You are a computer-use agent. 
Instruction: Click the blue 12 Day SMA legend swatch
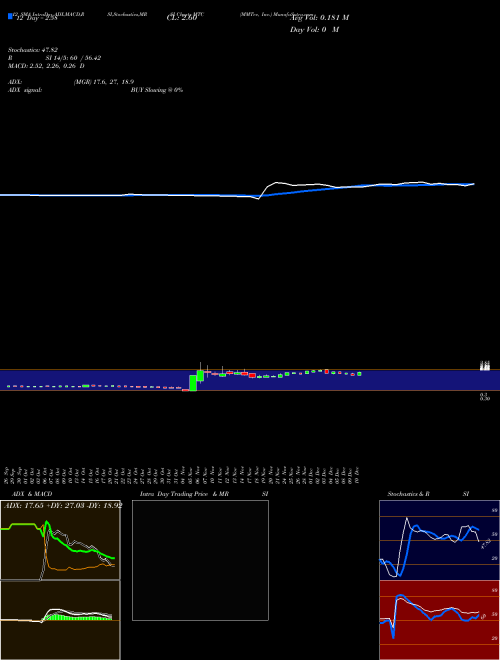coord(10,16)
